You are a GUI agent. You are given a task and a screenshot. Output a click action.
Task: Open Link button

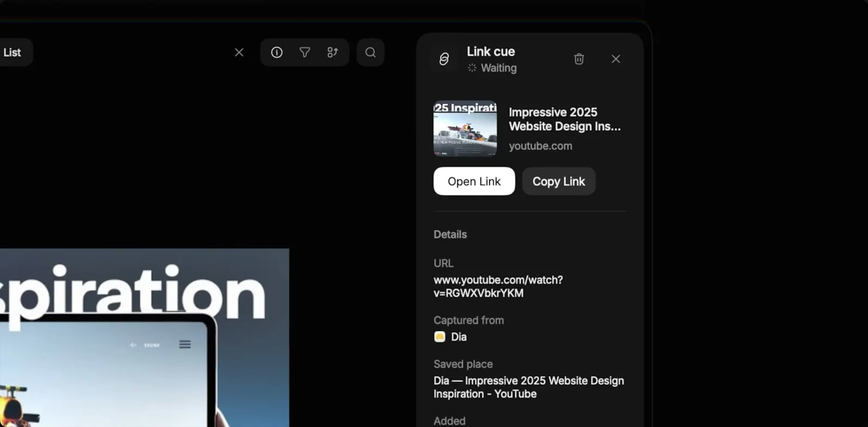point(474,181)
